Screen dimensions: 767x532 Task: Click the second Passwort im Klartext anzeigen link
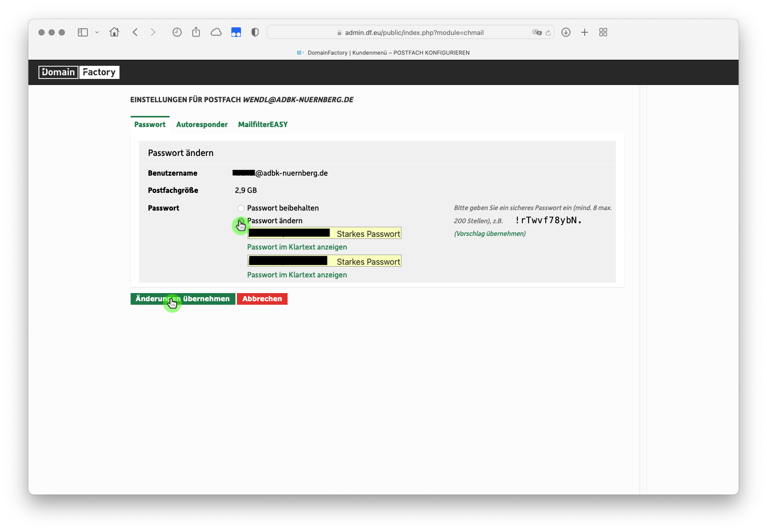click(x=297, y=275)
